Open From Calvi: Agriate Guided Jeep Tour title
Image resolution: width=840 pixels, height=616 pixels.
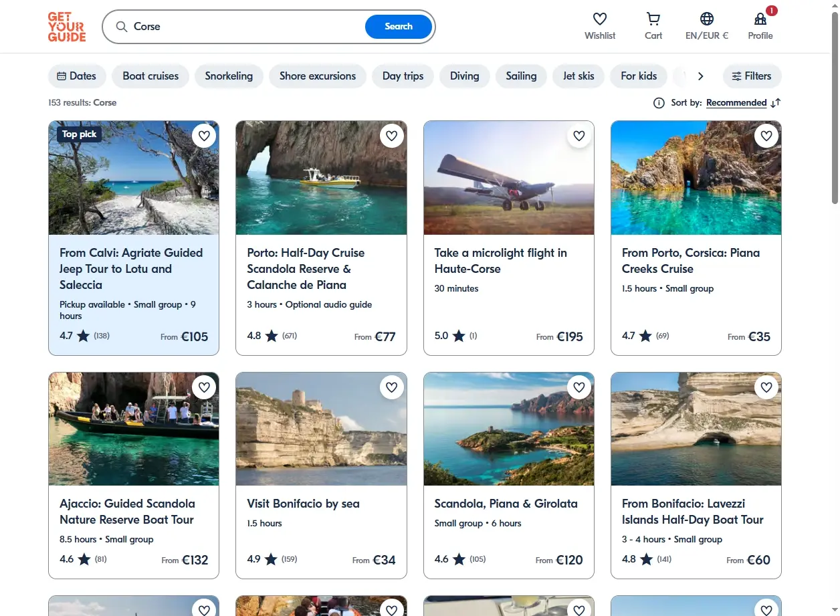tap(131, 269)
